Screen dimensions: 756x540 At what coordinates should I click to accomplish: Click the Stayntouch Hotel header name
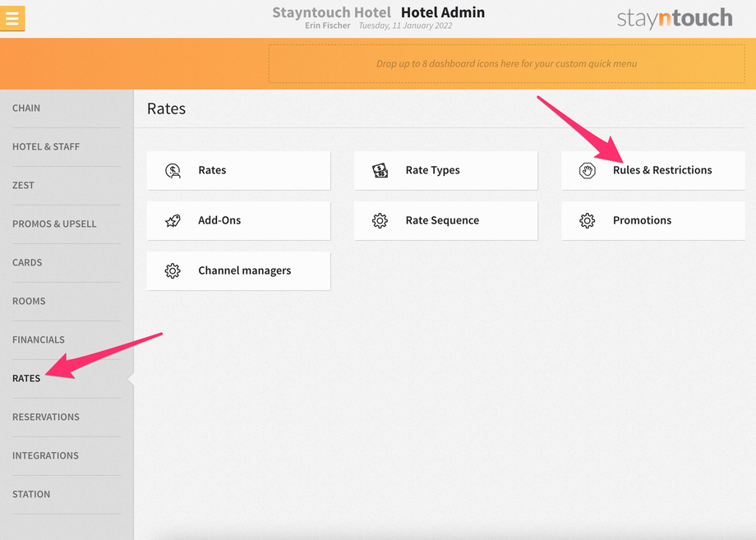(x=332, y=12)
